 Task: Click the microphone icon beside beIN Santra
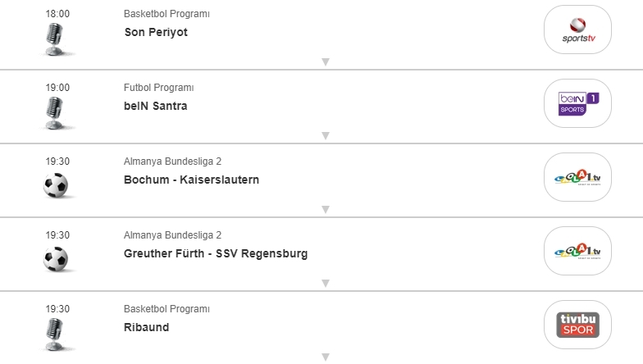point(56,112)
